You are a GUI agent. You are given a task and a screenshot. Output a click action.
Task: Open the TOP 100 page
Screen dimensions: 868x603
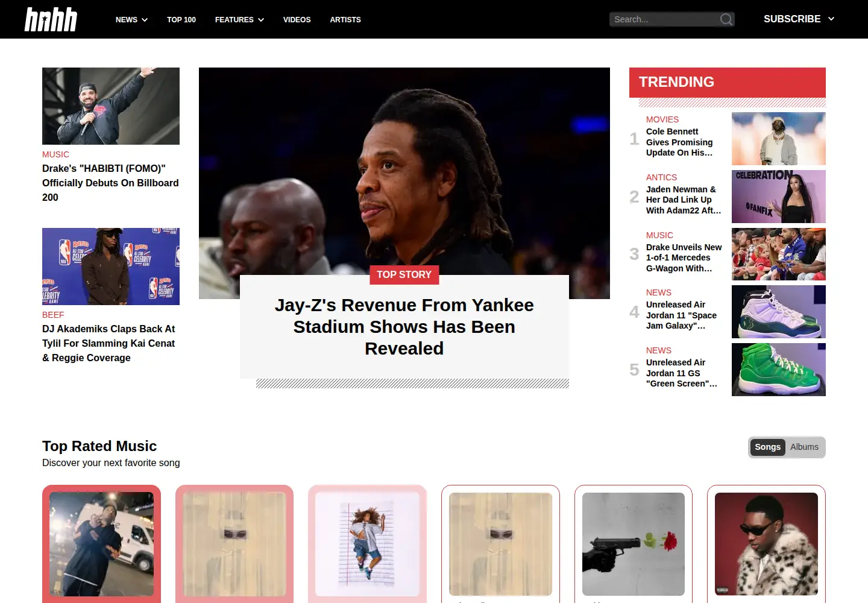tap(181, 20)
